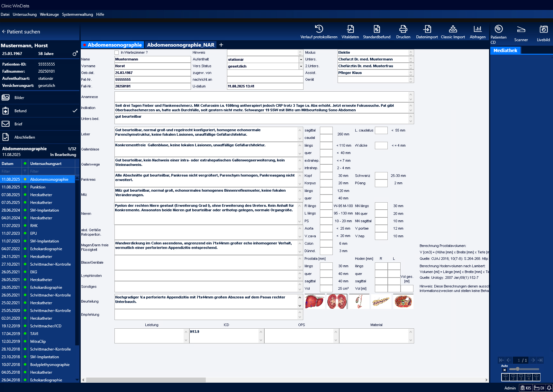Jump to first image in Mediathek pager
This screenshot has width=553, height=392.
tap(501, 360)
